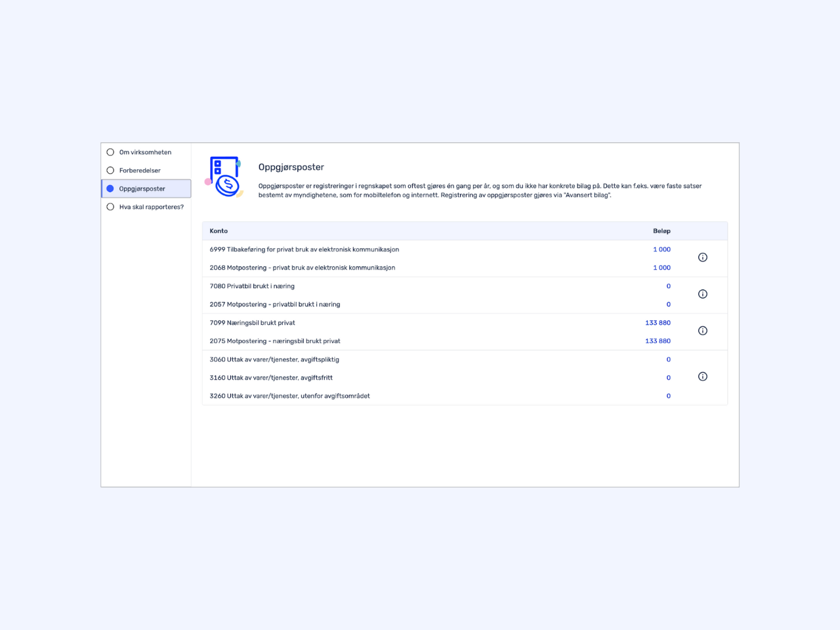Open amount 0 for account 3160
This screenshot has height=630, width=840.
click(x=669, y=378)
